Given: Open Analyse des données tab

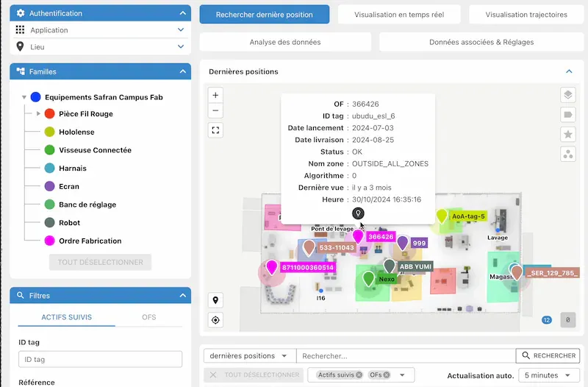Looking at the screenshot, I should [x=285, y=42].
